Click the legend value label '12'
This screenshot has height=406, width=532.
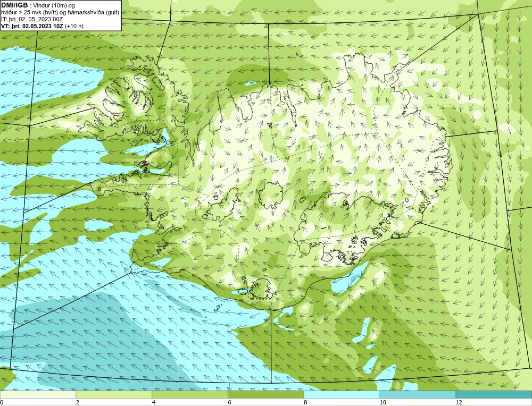coord(459,402)
